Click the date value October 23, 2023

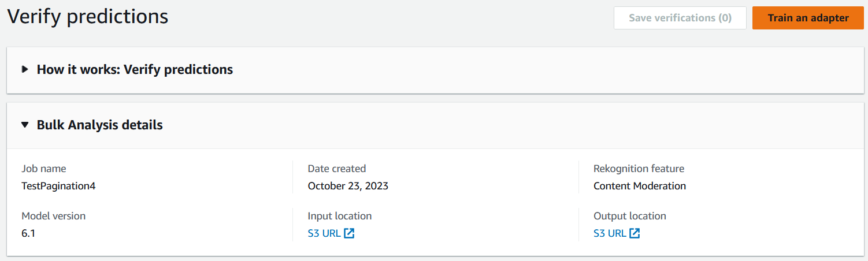pyautogui.click(x=348, y=186)
